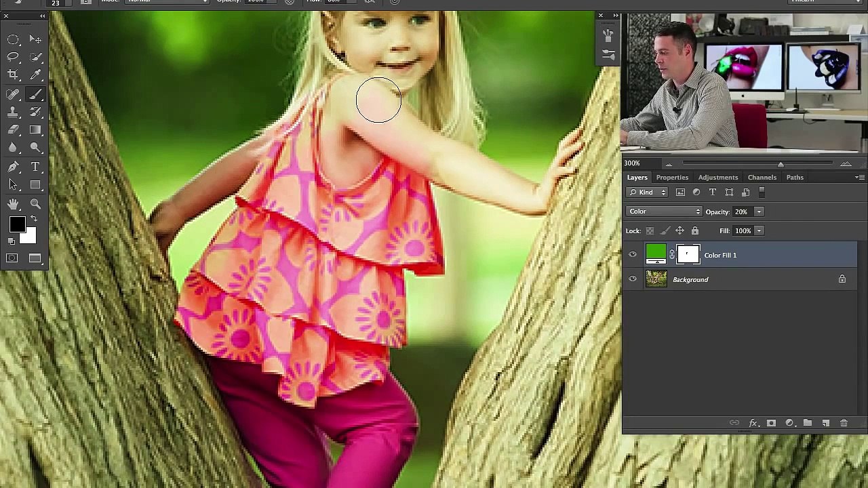Toggle shape layer filter
The image size is (868, 488).
click(729, 192)
